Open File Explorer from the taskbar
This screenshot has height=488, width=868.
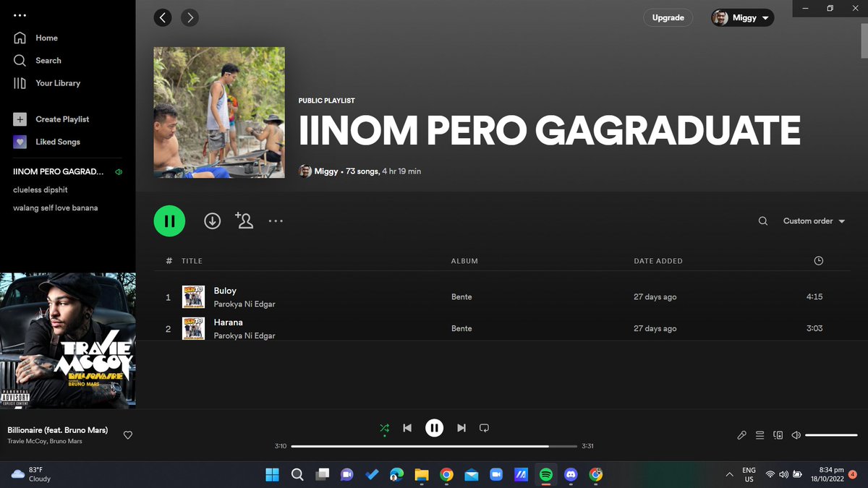tap(422, 475)
